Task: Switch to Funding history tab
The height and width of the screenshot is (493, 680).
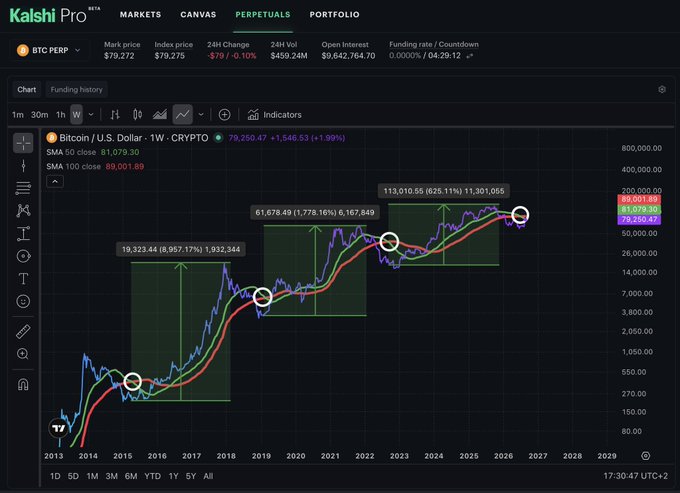Action: coord(76,89)
